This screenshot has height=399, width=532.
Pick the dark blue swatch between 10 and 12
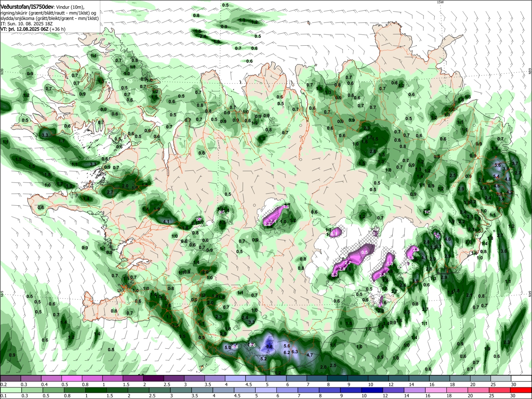[x=371, y=390]
